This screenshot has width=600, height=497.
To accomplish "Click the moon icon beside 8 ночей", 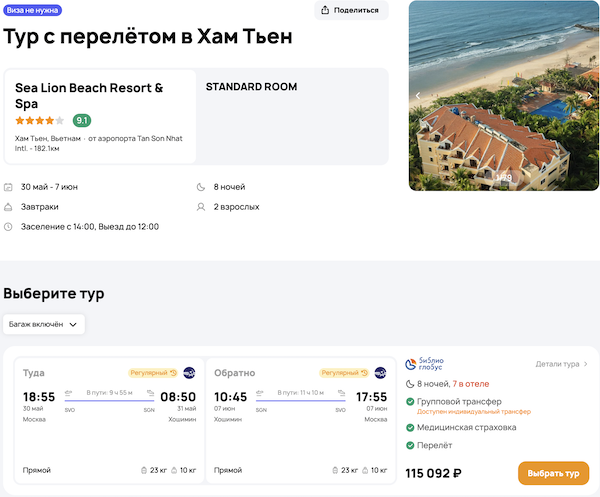I will (x=203, y=187).
